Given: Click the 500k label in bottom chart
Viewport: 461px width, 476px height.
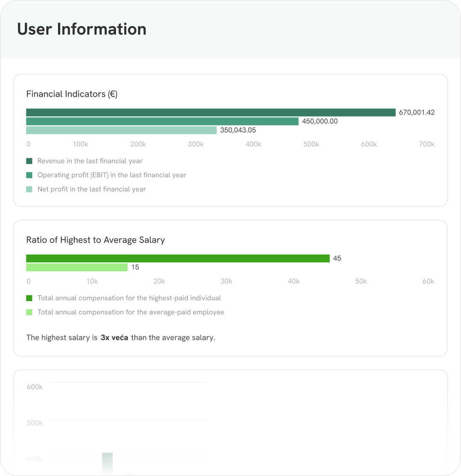Looking at the screenshot, I should (x=35, y=423).
